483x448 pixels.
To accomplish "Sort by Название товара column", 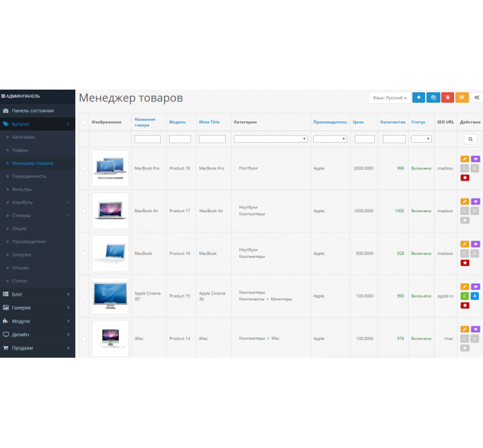I will [x=145, y=122].
